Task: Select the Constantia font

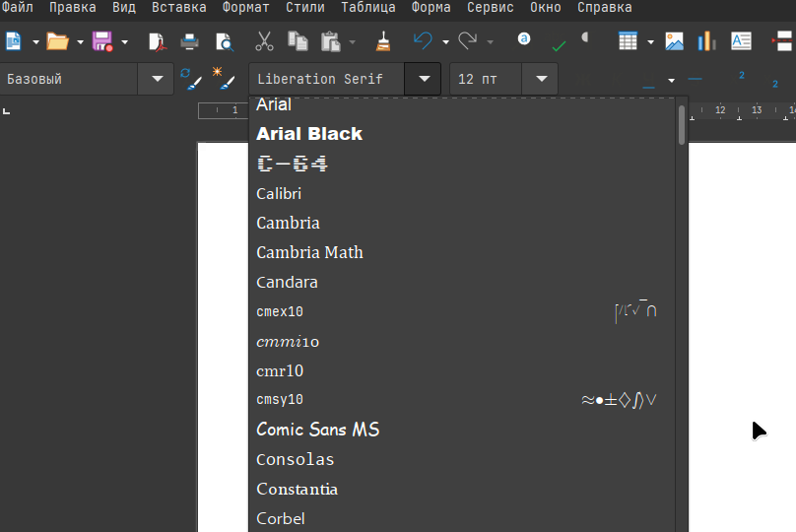Action: pos(463,489)
